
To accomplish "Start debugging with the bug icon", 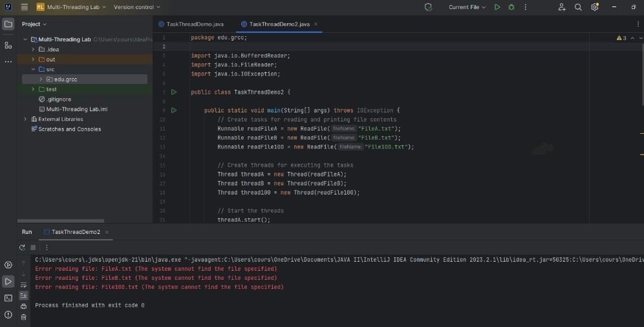I will pos(511,7).
